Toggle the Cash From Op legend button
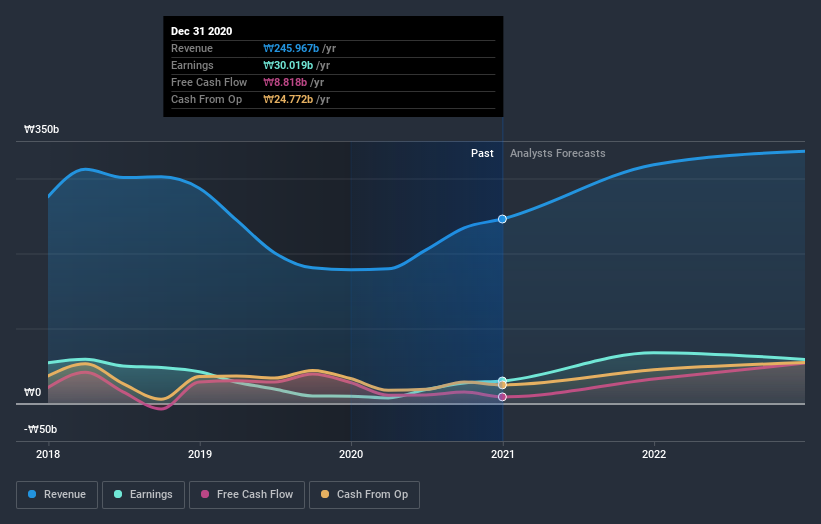This screenshot has height=524, width=821. (x=364, y=495)
